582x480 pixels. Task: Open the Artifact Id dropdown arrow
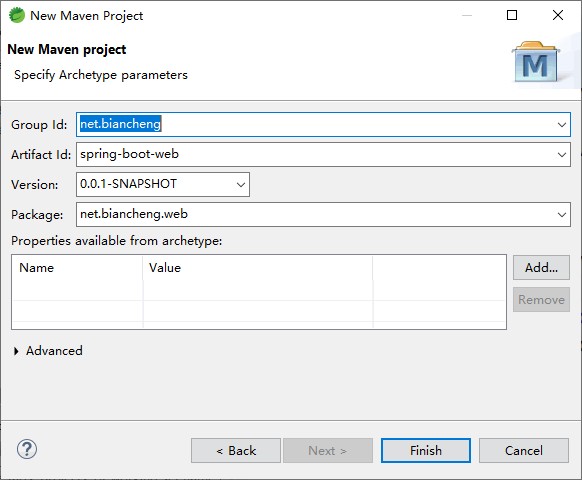pos(562,155)
